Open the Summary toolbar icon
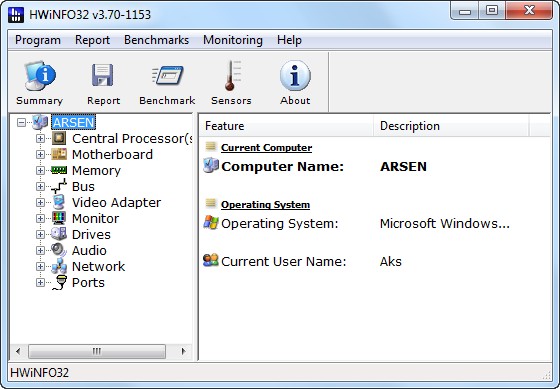The height and width of the screenshot is (389, 560). click(40, 75)
